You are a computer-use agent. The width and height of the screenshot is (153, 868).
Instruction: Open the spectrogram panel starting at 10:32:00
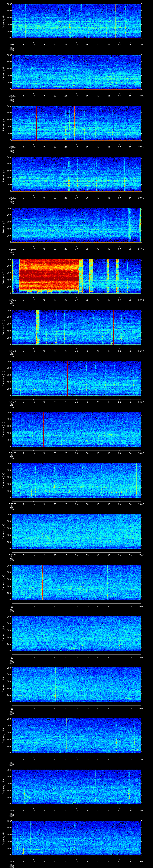[x=76, y=838]
